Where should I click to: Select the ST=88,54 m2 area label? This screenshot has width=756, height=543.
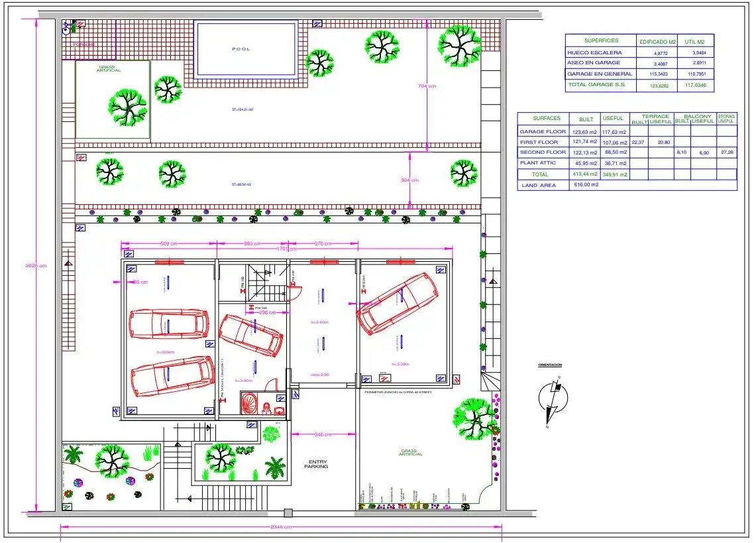pyautogui.click(x=241, y=184)
